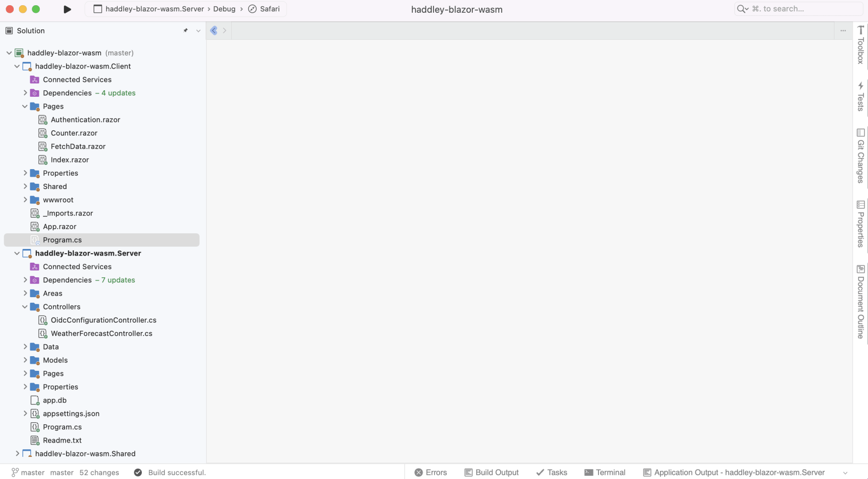The height and width of the screenshot is (479, 868).
Task: Open Authentication.razor file
Action: coord(86,120)
